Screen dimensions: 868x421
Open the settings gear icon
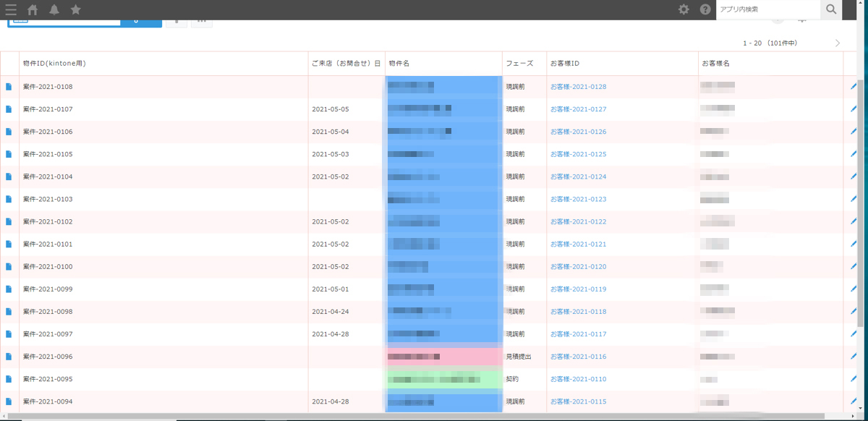(x=684, y=9)
